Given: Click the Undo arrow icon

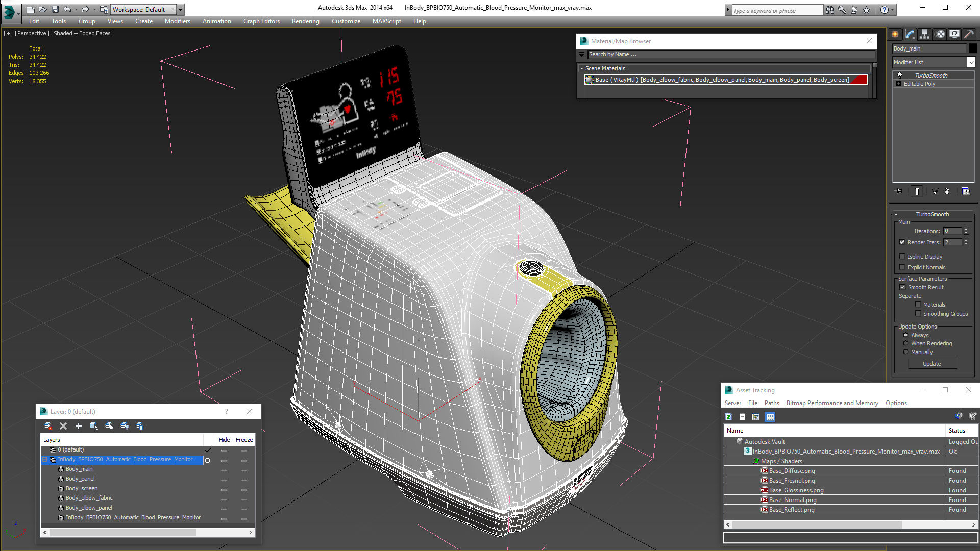Looking at the screenshot, I should tap(67, 9).
